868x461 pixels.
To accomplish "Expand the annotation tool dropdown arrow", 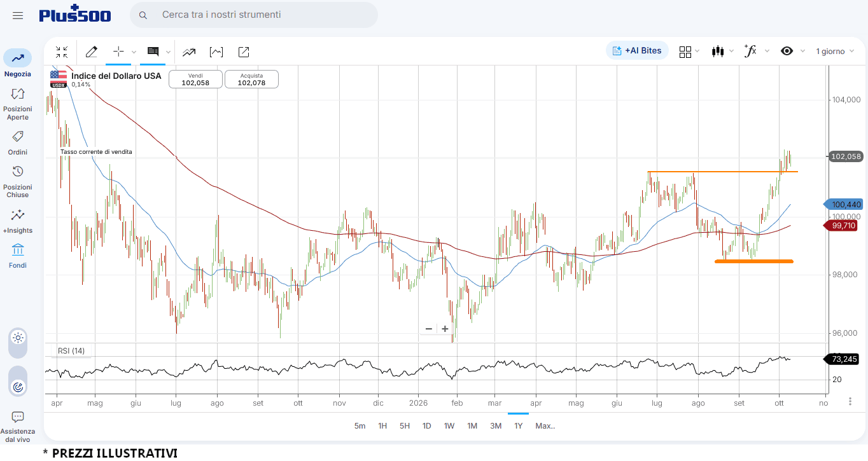I will click(168, 52).
